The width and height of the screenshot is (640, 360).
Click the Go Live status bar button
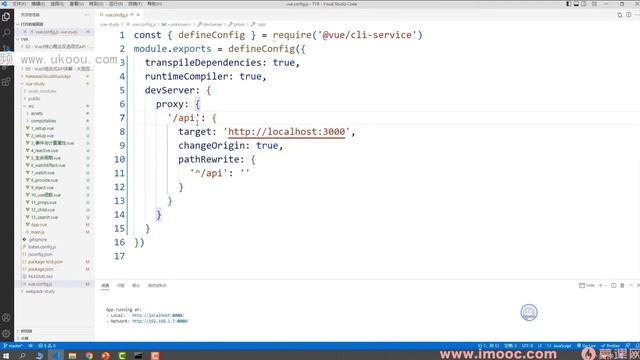587,346
